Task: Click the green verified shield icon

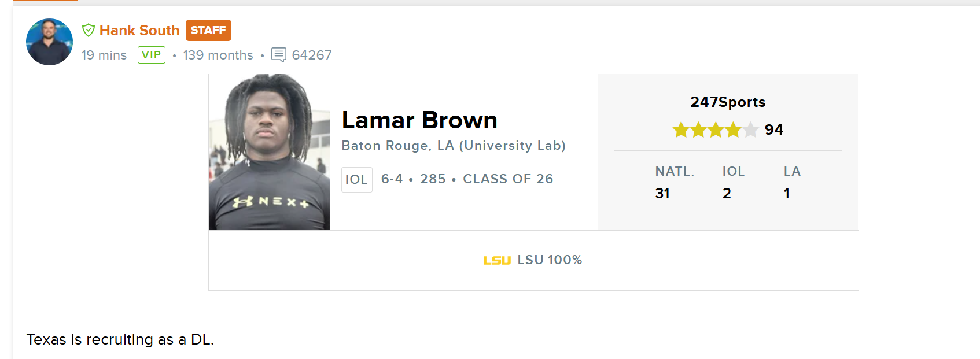Action: pos(89,30)
